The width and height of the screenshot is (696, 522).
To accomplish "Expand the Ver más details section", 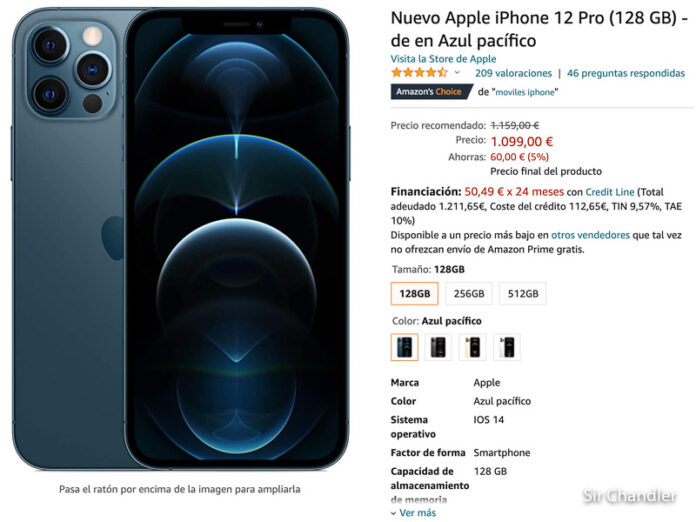I will 414,513.
